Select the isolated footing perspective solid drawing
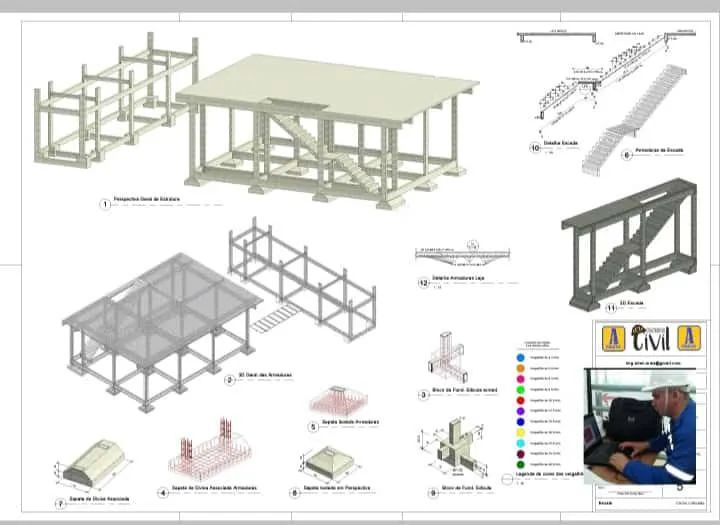Image resolution: width=720 pixels, height=525 pixels. pos(329,464)
